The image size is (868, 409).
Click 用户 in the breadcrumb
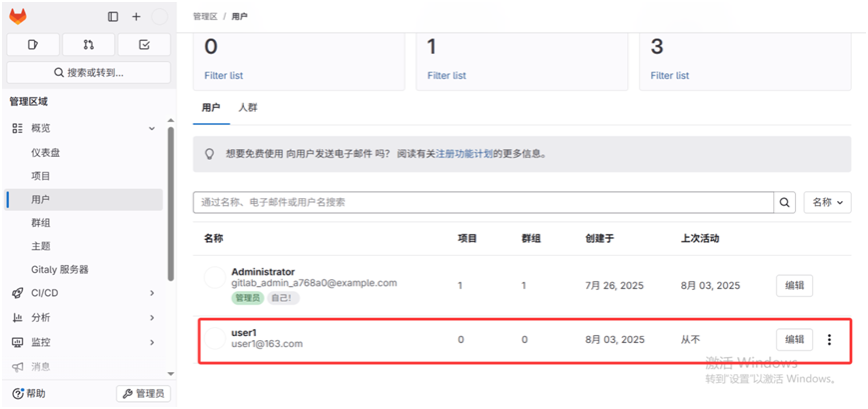point(239,17)
